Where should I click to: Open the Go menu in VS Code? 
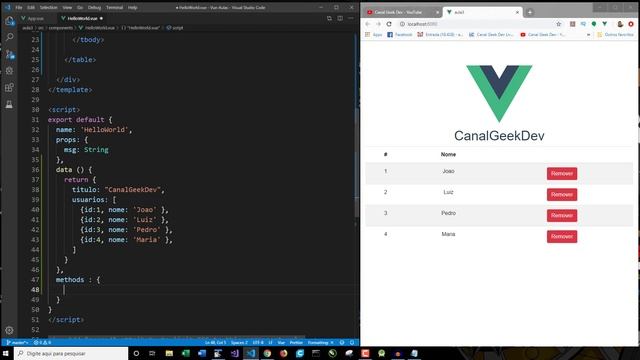click(x=80, y=7)
